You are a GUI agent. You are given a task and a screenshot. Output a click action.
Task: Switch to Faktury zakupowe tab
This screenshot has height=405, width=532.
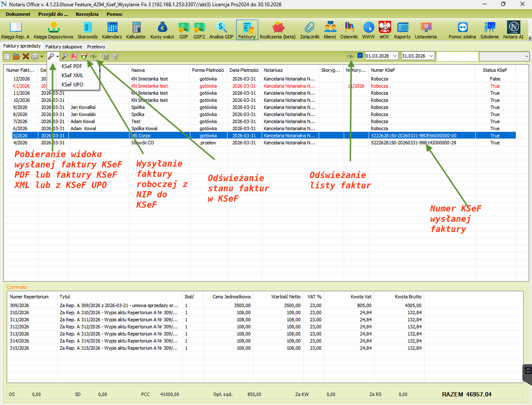[64, 47]
